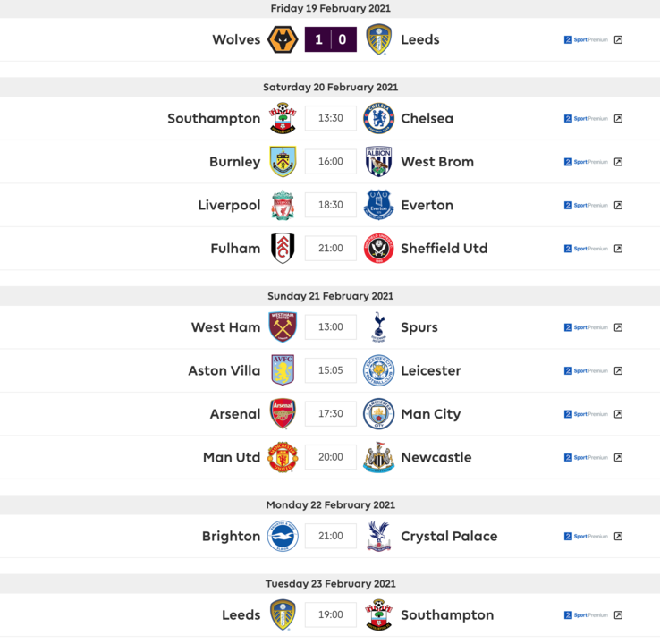
Task: Click the Wolves club crest
Action: tap(283, 39)
